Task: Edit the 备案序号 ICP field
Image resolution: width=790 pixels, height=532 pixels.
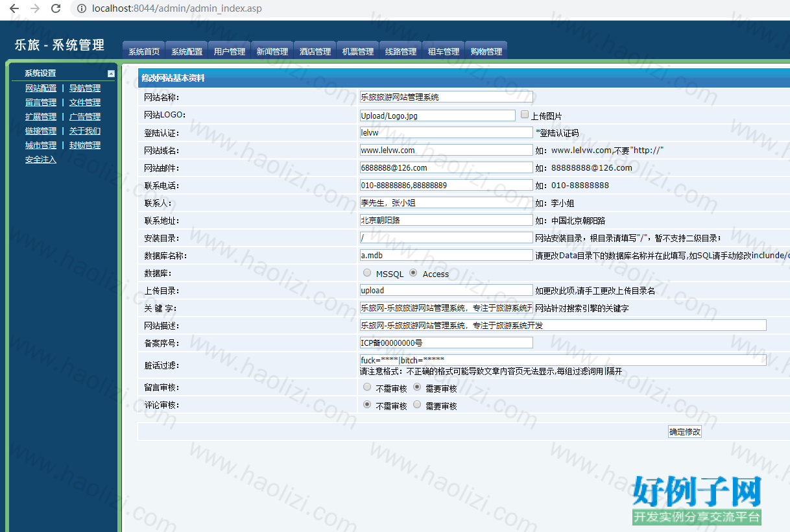Action: [x=446, y=343]
